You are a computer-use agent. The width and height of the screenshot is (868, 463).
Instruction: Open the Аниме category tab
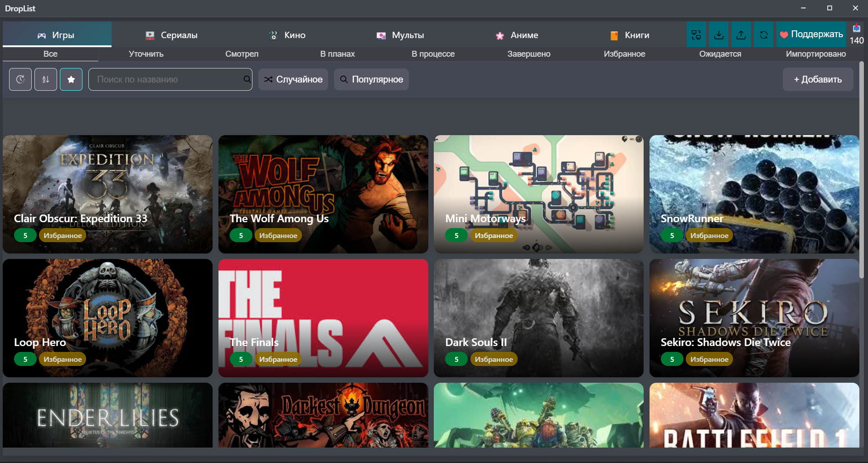[517, 35]
